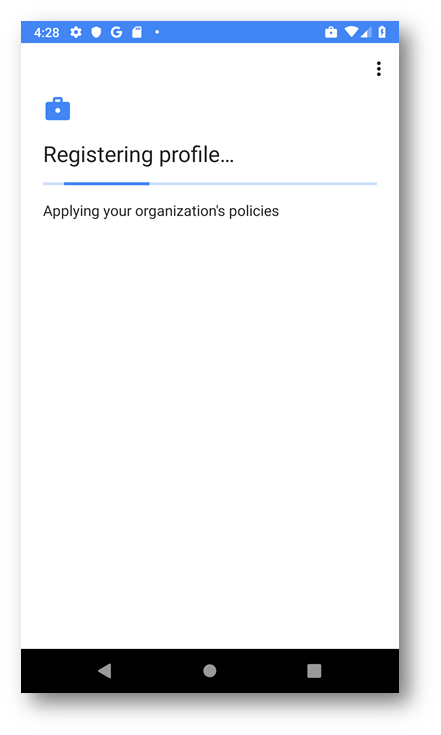Image resolution: width=441 pixels, height=735 pixels.
Task: Click 'Applying your organization's policies' text
Action: pyautogui.click(x=161, y=211)
